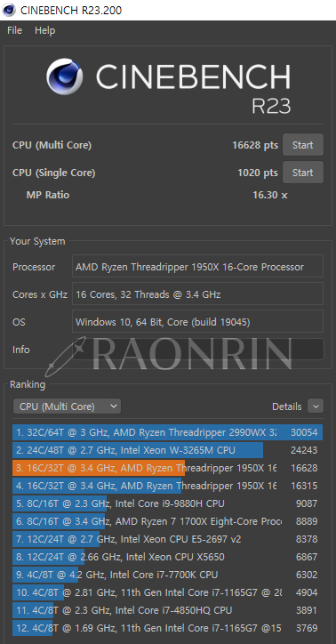Image resolution: width=336 pixels, height=644 pixels.
Task: Select the Core i7-7700K ranking row
Action: (x=167, y=575)
